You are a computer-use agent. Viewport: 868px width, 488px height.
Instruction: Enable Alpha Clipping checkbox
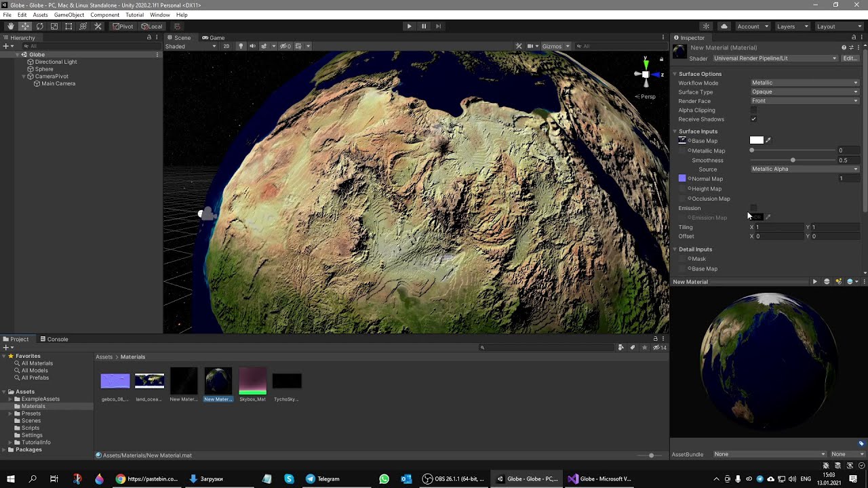[x=753, y=110]
